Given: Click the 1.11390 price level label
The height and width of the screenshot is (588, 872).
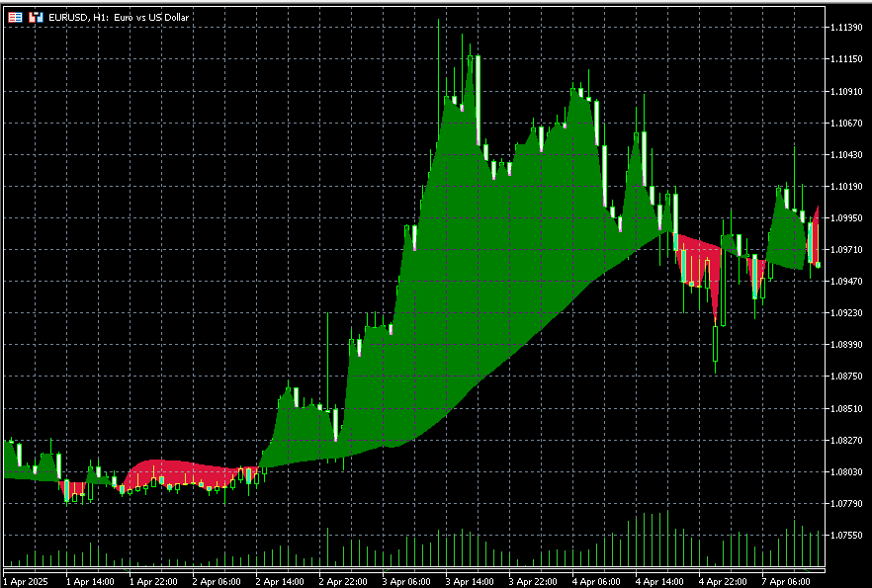Looking at the screenshot, I should (x=846, y=28).
